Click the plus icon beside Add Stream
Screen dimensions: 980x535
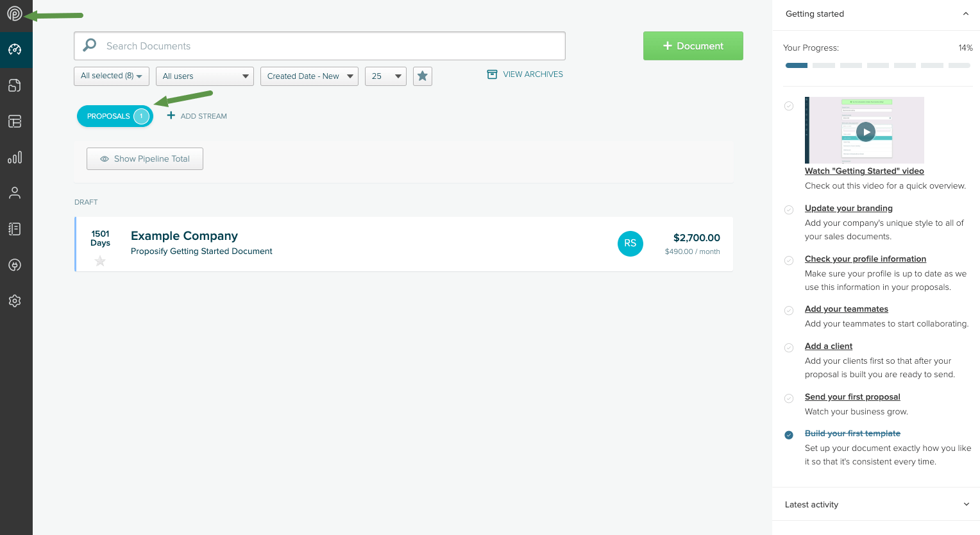pos(171,115)
